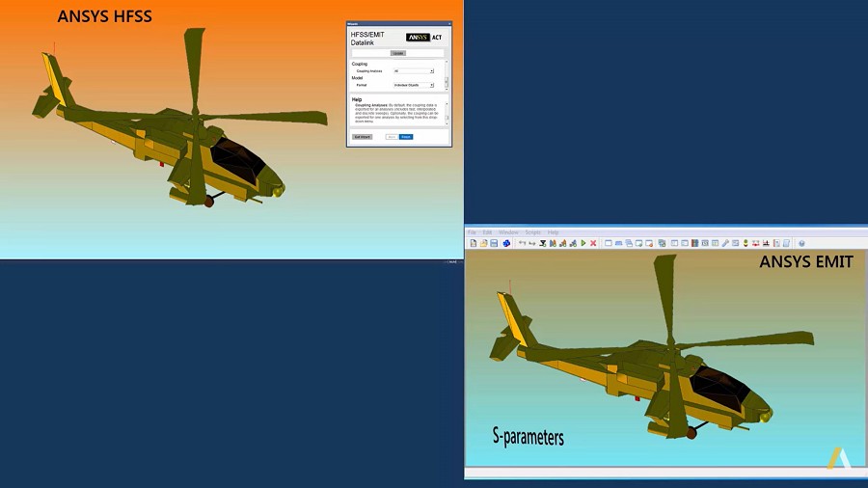Click the Back button in wizard
Viewport: 868px width, 488px height.
(x=392, y=137)
